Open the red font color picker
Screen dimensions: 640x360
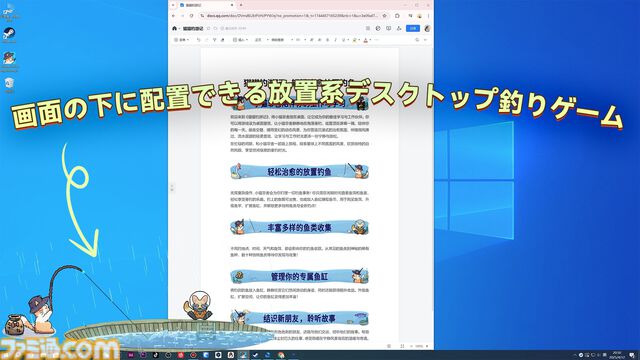366,40
